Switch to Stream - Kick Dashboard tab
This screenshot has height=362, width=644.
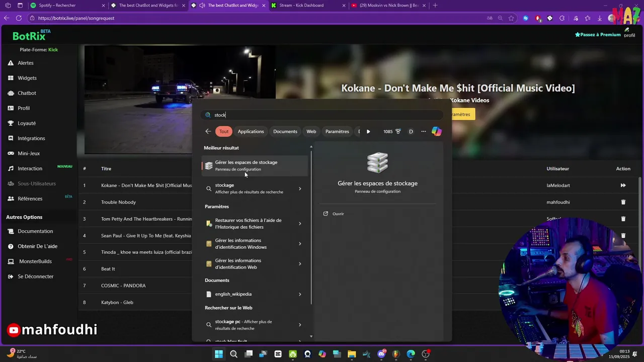(308, 6)
